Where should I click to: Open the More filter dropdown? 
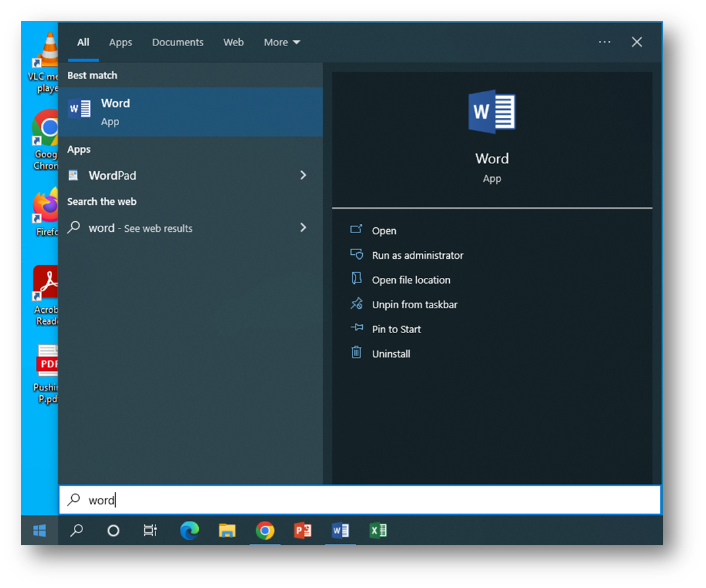click(x=282, y=42)
